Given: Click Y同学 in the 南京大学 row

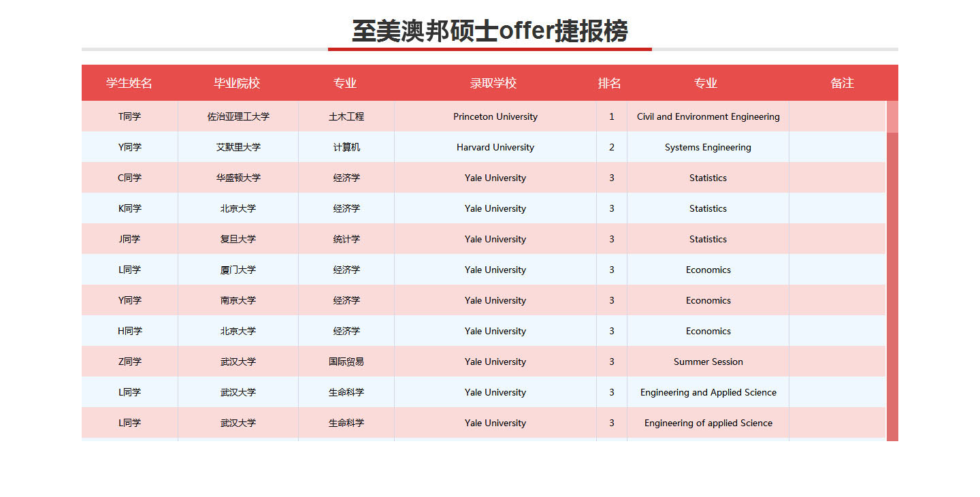Looking at the screenshot, I should pos(130,300).
